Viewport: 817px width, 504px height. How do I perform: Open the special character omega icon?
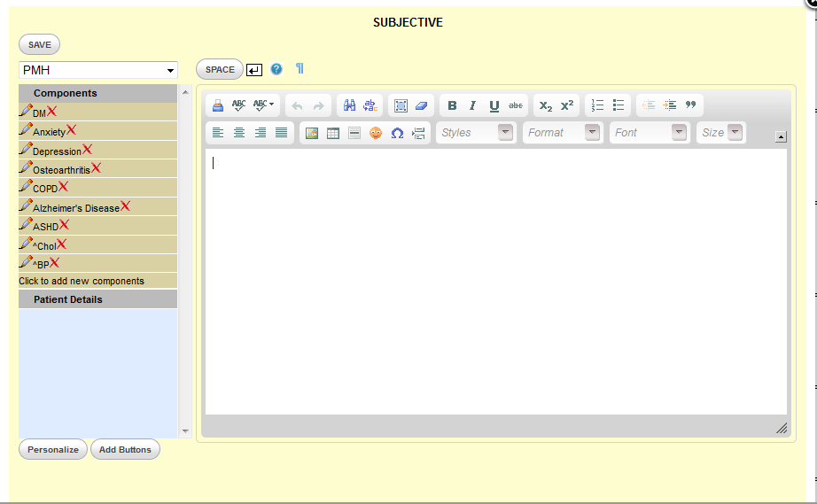397,133
